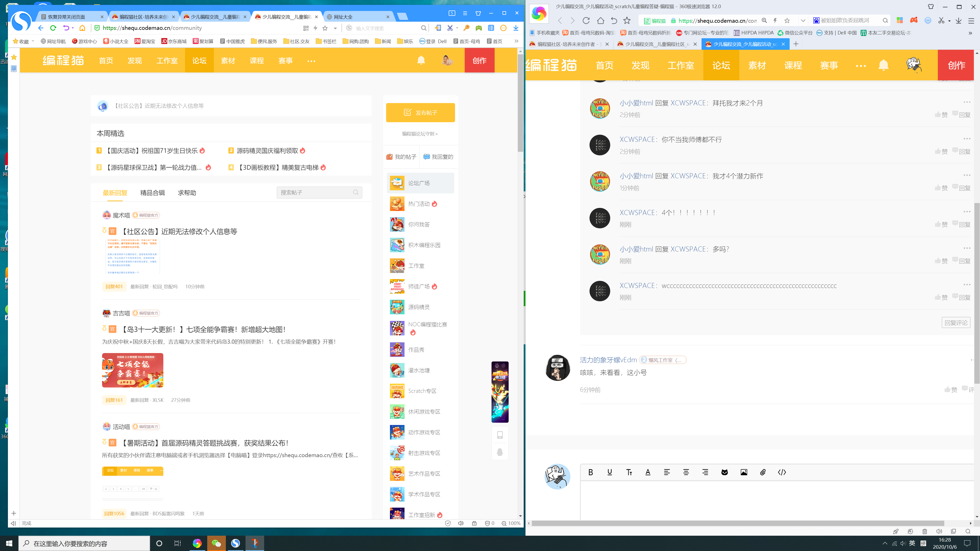Show hidden system tray icons
The height and width of the screenshot is (551, 980).
885,543
